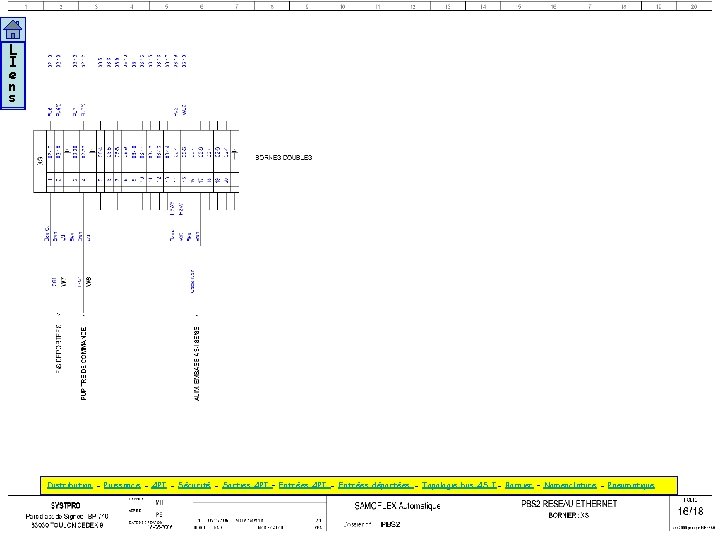
Task: Open the vertical Liens panel button
Action: point(13,75)
